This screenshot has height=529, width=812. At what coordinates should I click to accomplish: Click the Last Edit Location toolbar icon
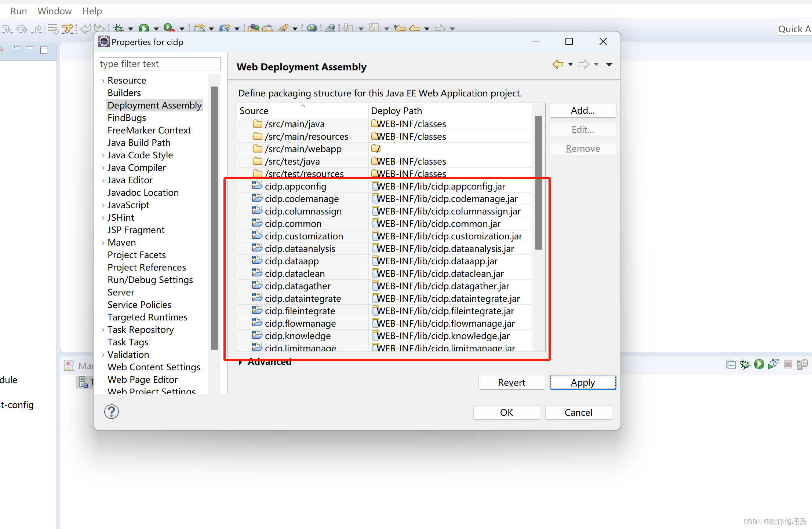point(400,28)
